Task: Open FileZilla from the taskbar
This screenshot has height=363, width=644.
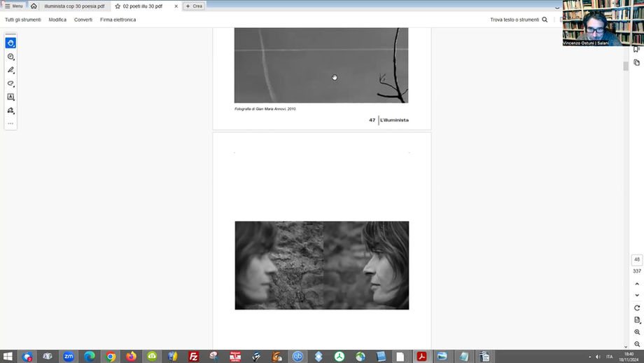Action: pyautogui.click(x=193, y=357)
